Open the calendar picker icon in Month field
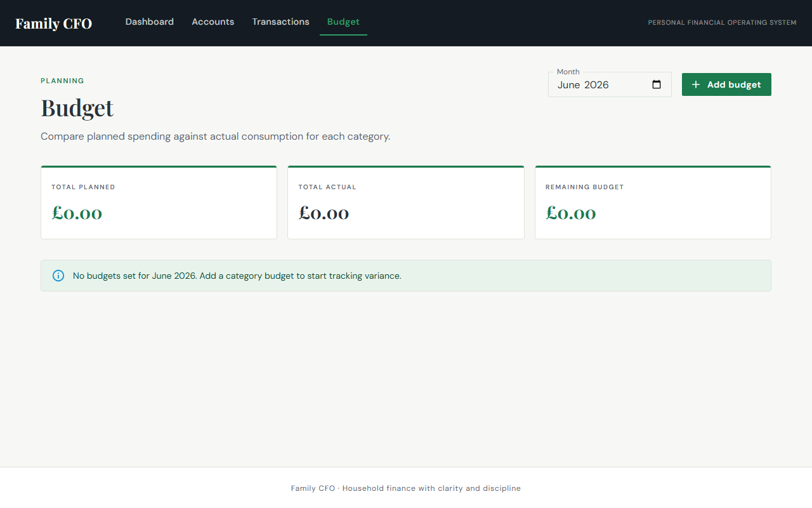The height and width of the screenshot is (508, 812). (x=657, y=84)
